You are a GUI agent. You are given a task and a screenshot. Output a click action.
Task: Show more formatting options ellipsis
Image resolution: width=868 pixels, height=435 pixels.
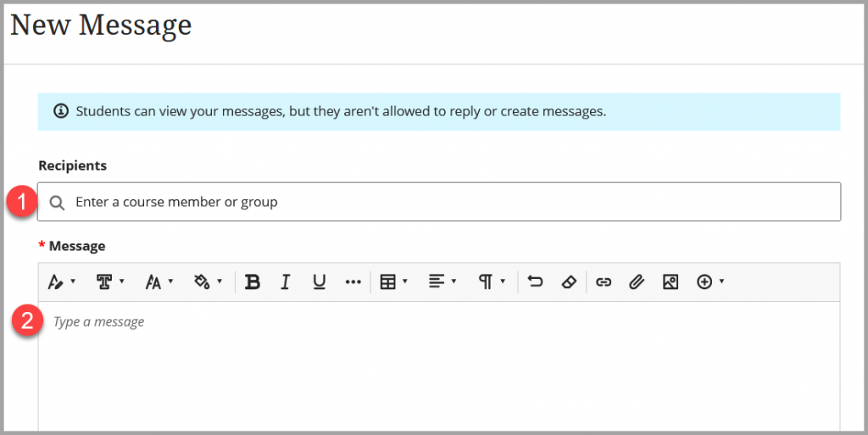pos(353,282)
